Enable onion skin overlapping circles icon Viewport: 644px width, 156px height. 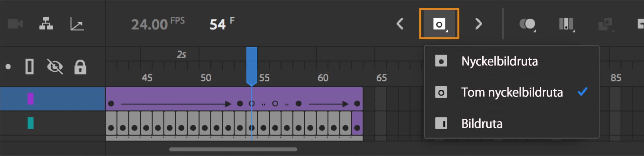click(x=527, y=24)
